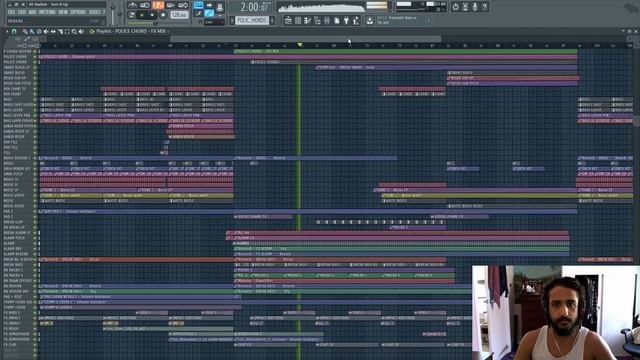The width and height of the screenshot is (640, 360).
Task: Mute the RISER SUB PITCH track
Action: [x=35, y=83]
